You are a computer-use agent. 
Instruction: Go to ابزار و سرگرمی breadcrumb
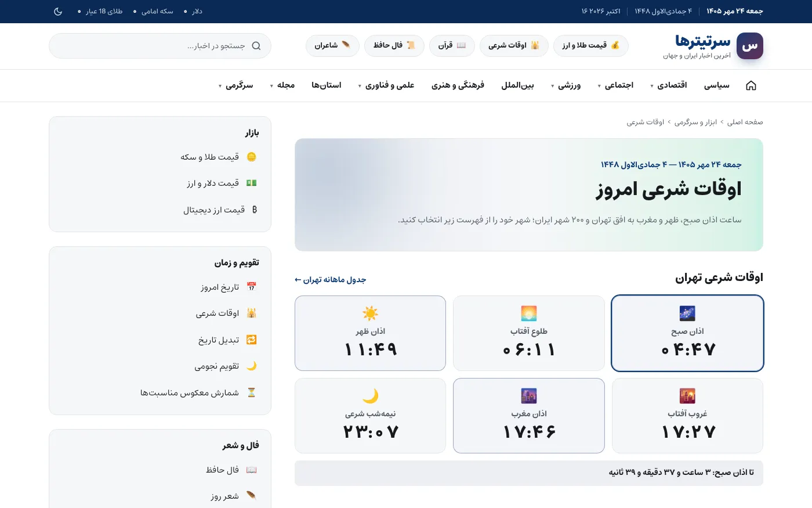point(695,122)
